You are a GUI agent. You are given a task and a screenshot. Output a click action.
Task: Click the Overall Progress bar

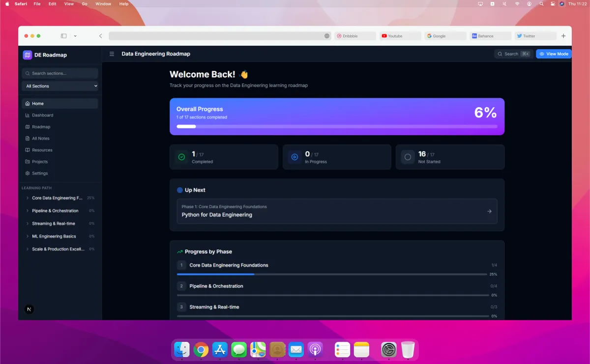click(337, 126)
